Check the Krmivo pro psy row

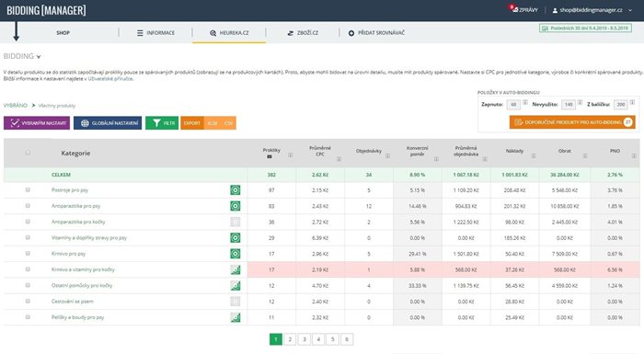(x=28, y=254)
